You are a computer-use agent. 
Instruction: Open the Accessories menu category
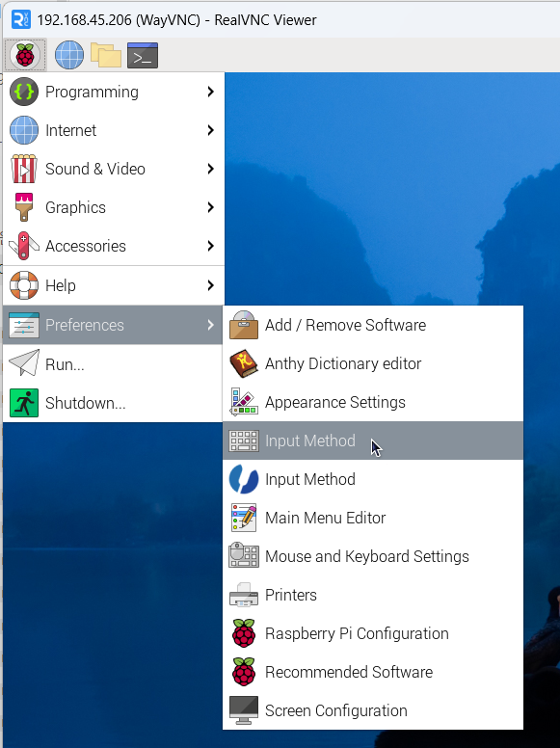pyautogui.click(x=114, y=246)
